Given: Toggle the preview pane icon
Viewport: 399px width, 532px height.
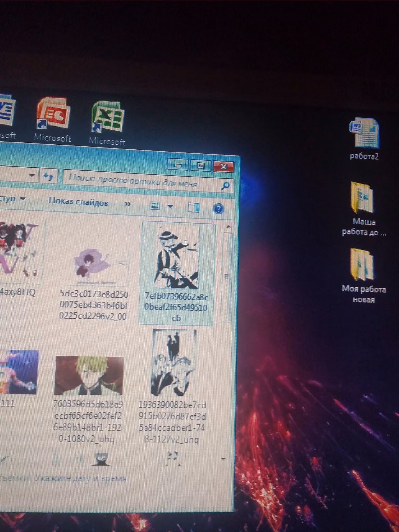Looking at the screenshot, I should 193,207.
